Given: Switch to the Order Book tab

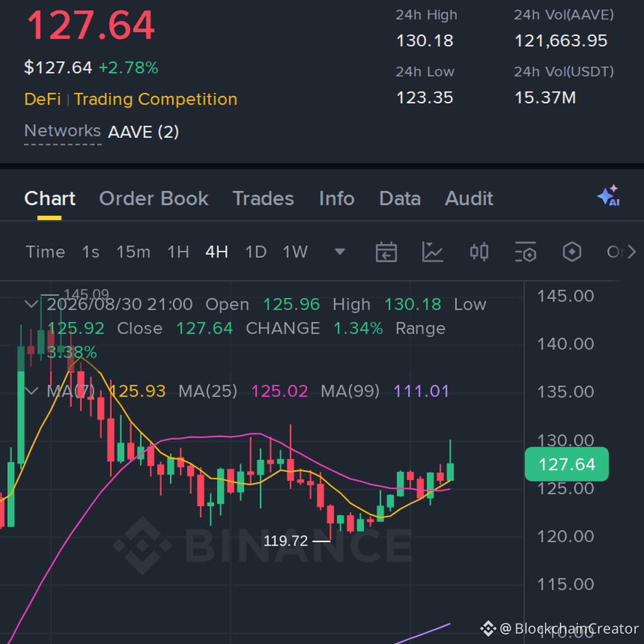Looking at the screenshot, I should pyautogui.click(x=154, y=199).
